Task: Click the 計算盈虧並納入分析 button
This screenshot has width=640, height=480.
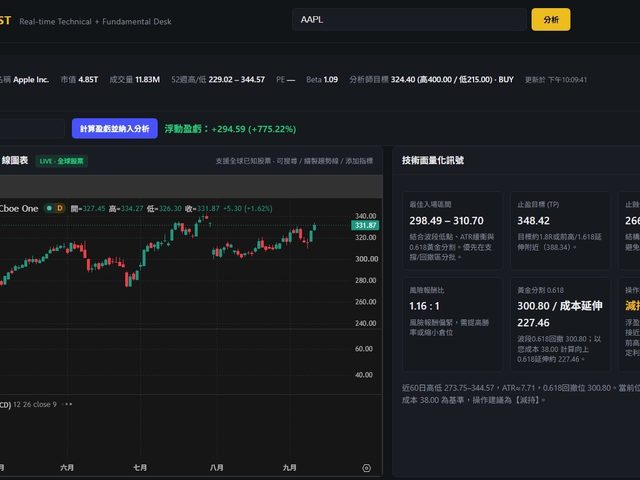Action: click(115, 129)
